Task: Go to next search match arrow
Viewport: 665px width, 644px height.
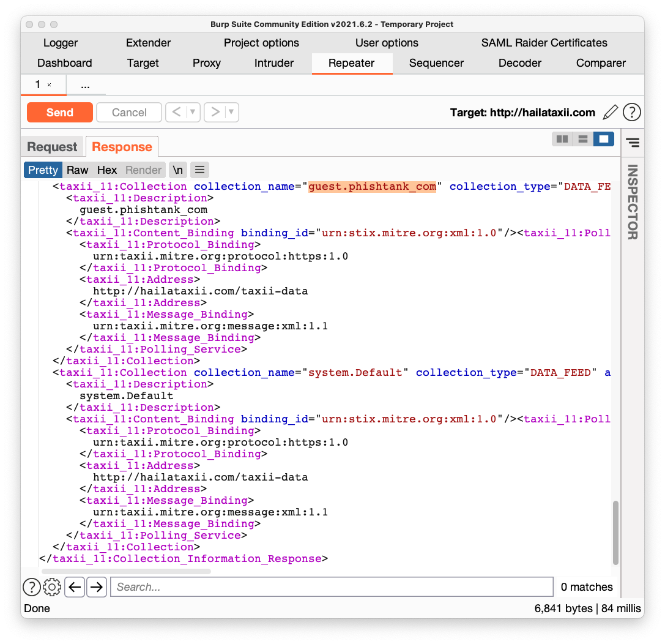Action: [97, 587]
